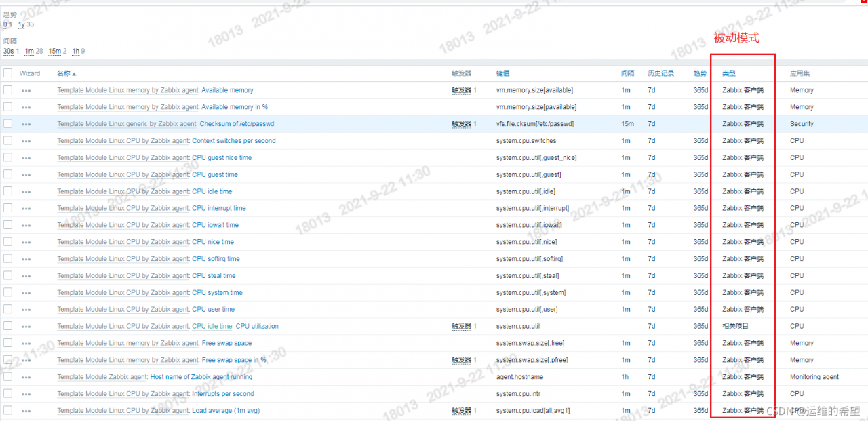Image resolution: width=868 pixels, height=421 pixels.
Task: Open 触发器 link in the Load average row
Action: point(461,411)
